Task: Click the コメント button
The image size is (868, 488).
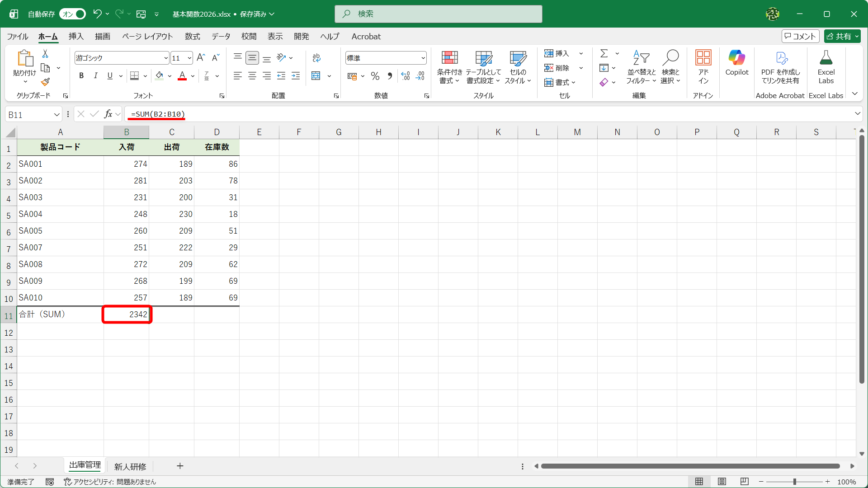Action: (x=800, y=36)
